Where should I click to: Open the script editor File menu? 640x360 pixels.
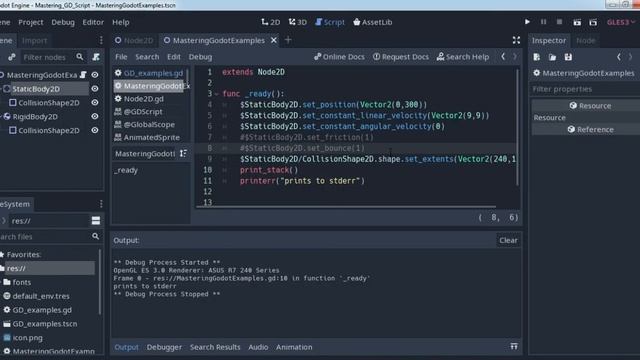click(x=121, y=57)
